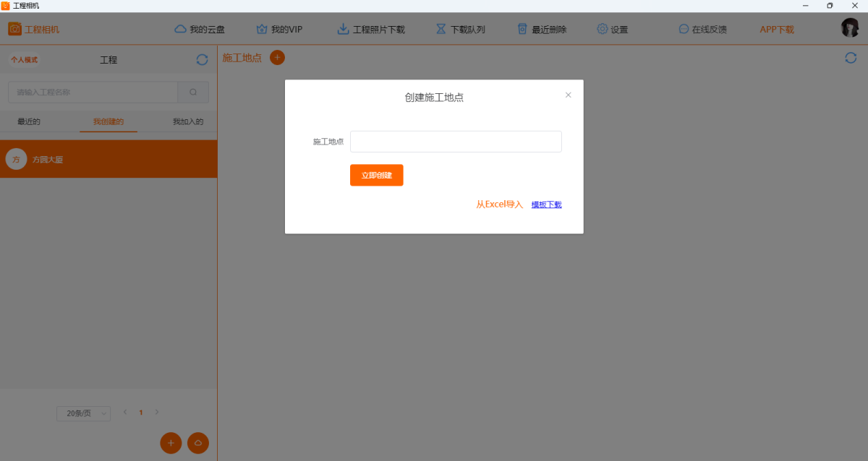Switch to the 我加入的 tab
This screenshot has height=461, width=868.
click(187, 121)
